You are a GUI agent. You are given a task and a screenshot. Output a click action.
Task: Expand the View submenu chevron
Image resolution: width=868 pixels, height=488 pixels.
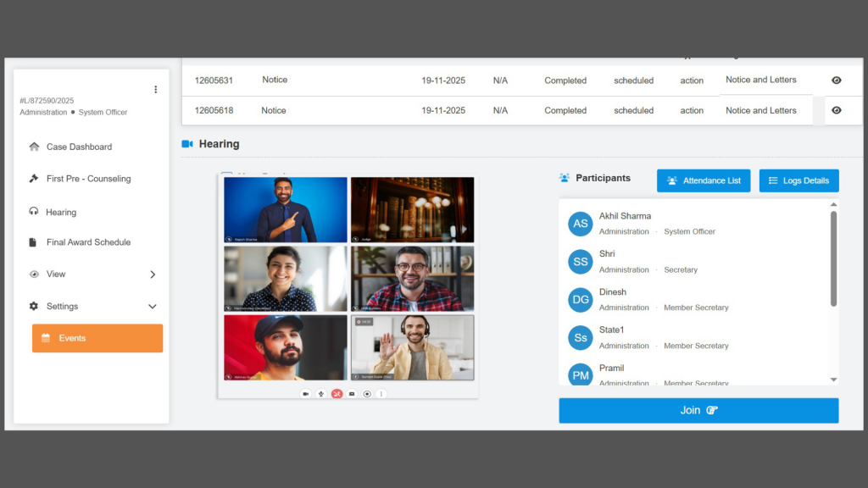click(x=153, y=274)
